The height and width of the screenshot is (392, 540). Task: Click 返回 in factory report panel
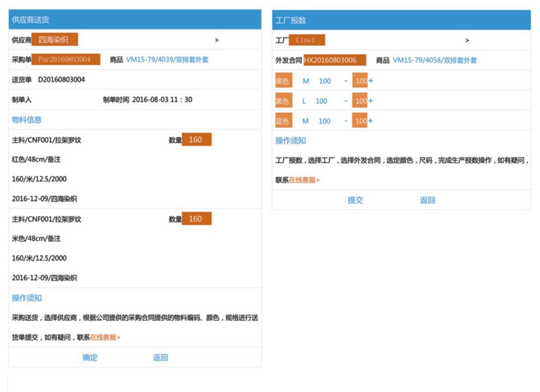(427, 200)
